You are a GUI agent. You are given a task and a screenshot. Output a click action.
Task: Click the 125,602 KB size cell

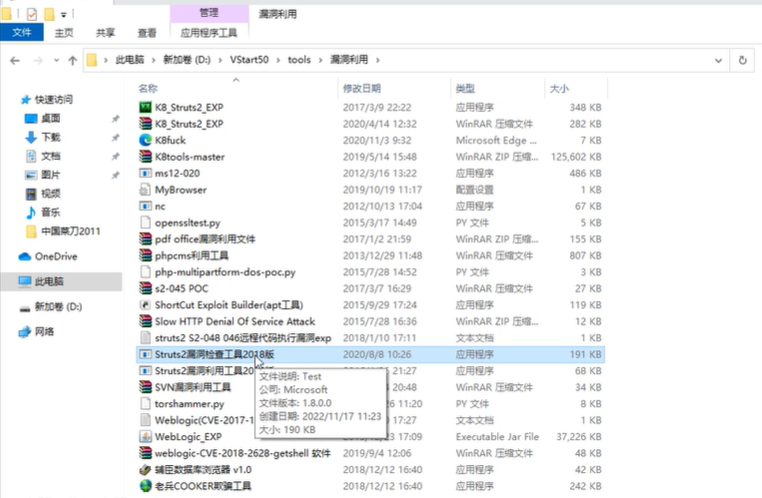click(576, 157)
